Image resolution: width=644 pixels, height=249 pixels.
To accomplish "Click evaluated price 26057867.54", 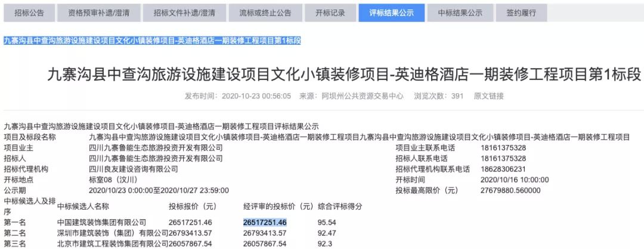I will [x=265, y=244].
